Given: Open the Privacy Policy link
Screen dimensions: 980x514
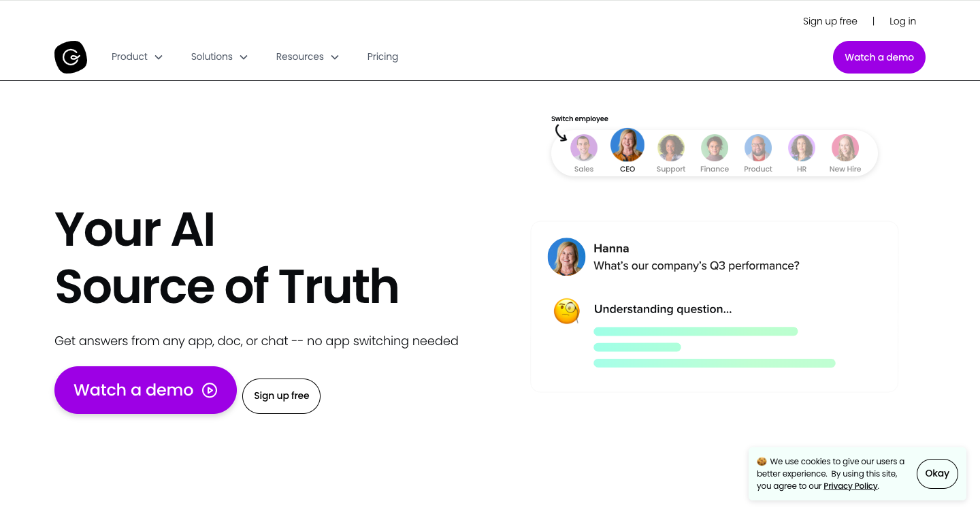Looking at the screenshot, I should point(850,485).
